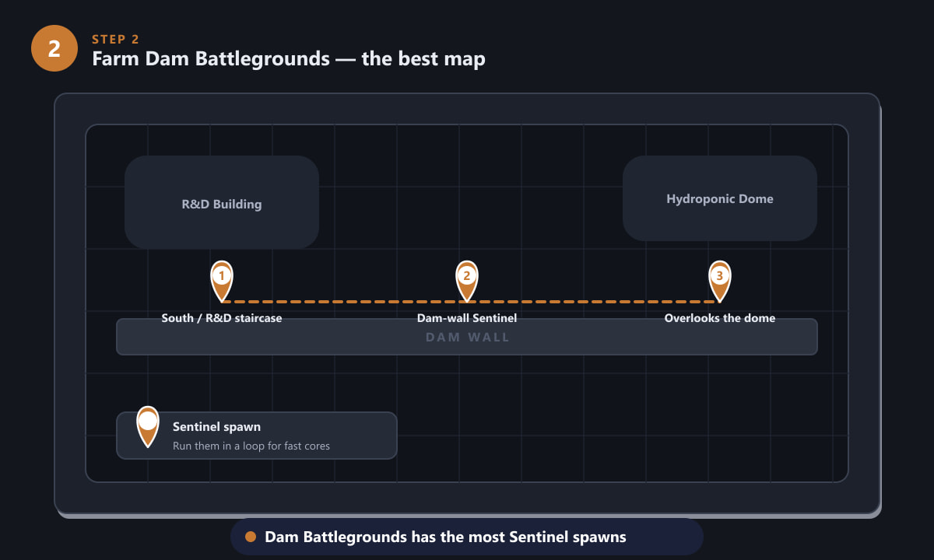Click the 'Dam-wall Sentinel' label
This screenshot has width=934, height=560.
pos(467,318)
